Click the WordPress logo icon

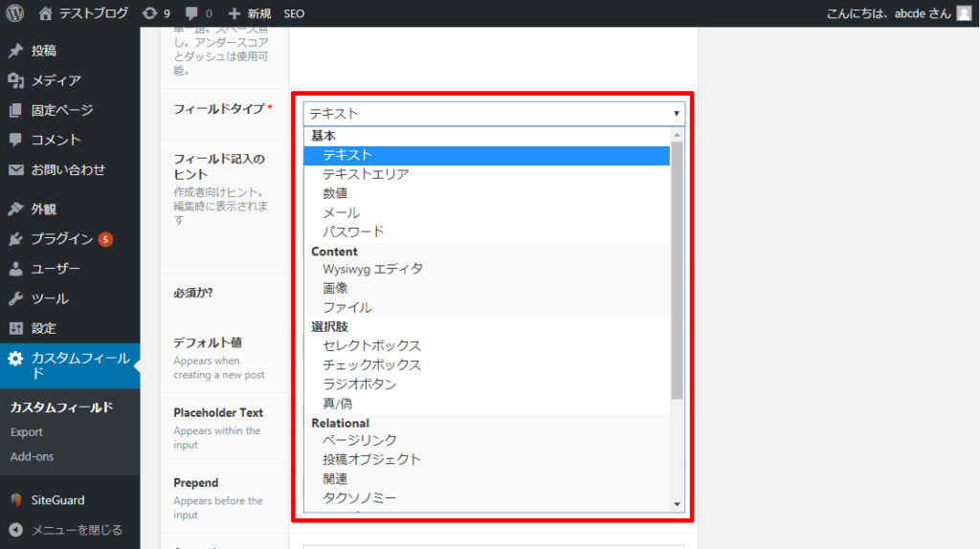pos(15,13)
